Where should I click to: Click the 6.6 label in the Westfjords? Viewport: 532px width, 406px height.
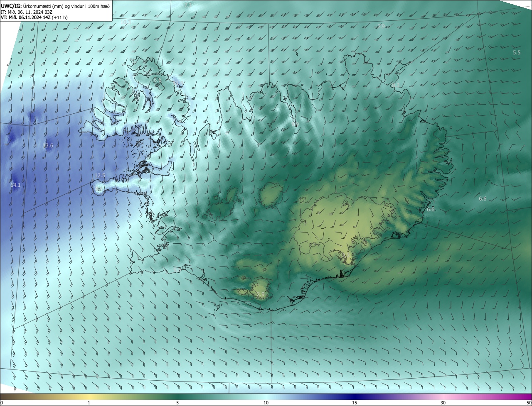point(157,80)
